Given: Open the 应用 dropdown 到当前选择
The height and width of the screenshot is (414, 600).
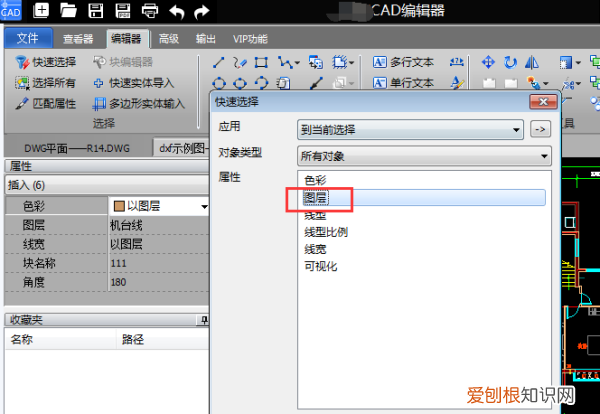Looking at the screenshot, I should (410, 130).
